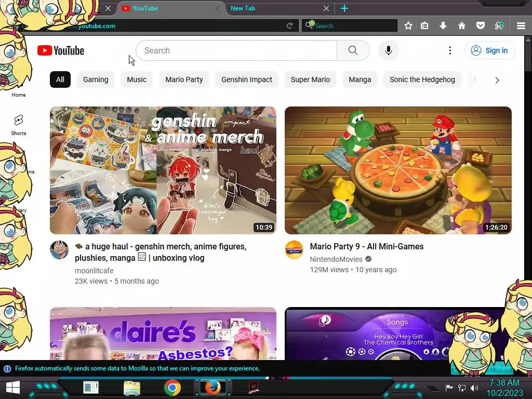This screenshot has height=399, width=532.
Task: Open network tray icon
Action: (x=461, y=388)
